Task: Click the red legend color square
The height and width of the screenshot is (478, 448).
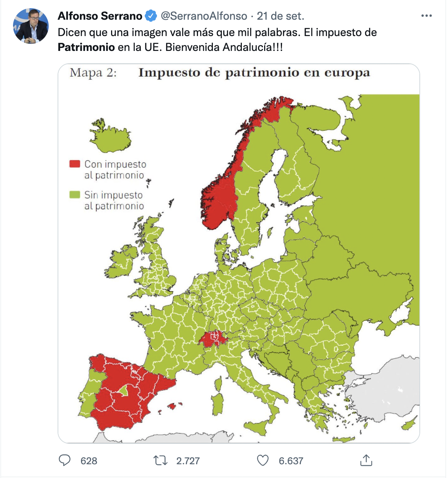Action: [x=75, y=164]
